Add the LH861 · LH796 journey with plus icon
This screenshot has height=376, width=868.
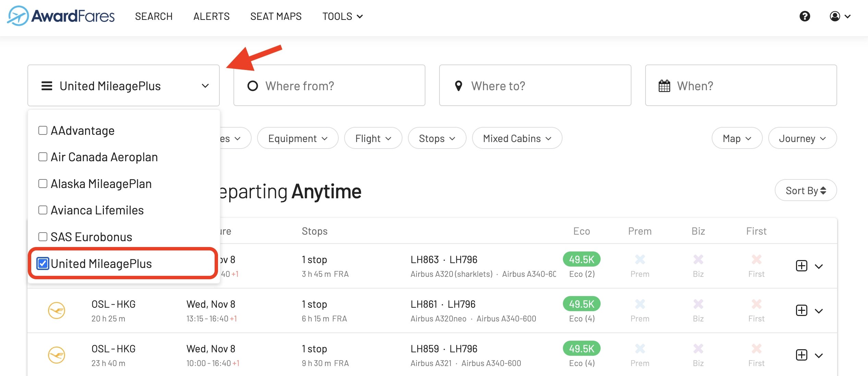point(801,310)
